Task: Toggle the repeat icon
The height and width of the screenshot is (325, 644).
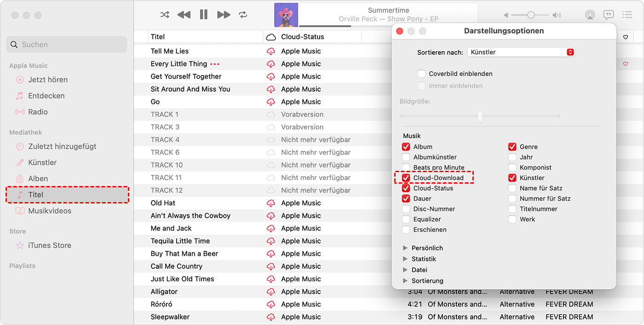Action: pos(243,15)
